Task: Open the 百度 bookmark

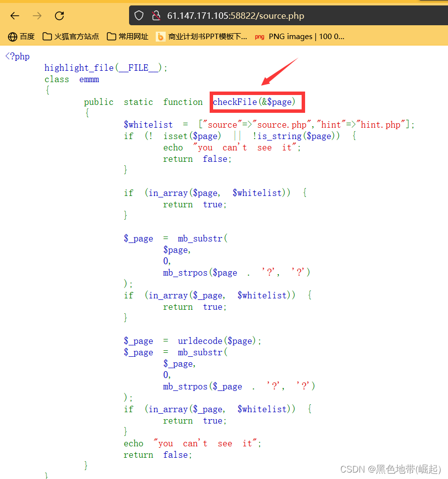Action: point(21,37)
